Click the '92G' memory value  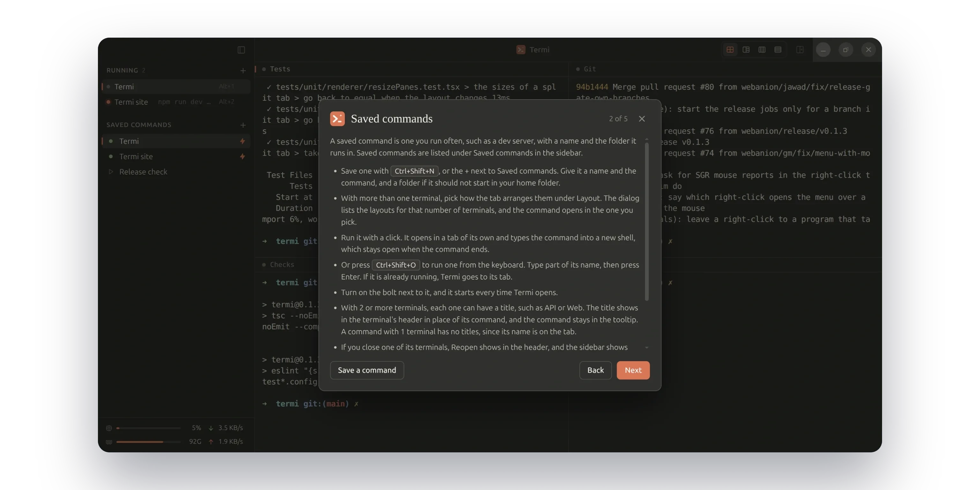point(195,442)
